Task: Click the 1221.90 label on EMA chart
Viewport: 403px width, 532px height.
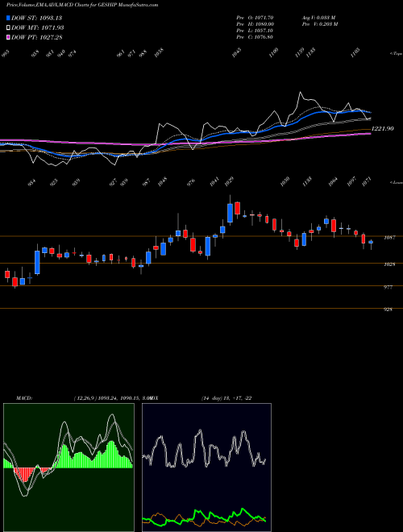Action: coord(382,129)
